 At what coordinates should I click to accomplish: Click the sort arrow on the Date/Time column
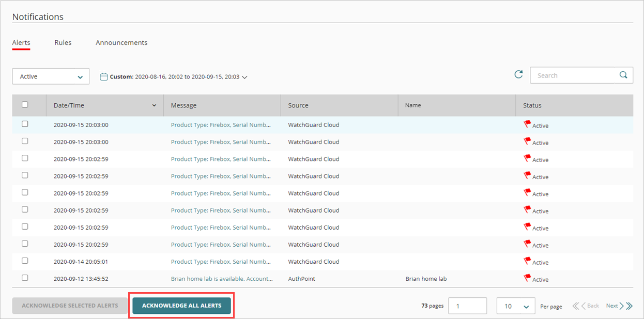click(154, 105)
